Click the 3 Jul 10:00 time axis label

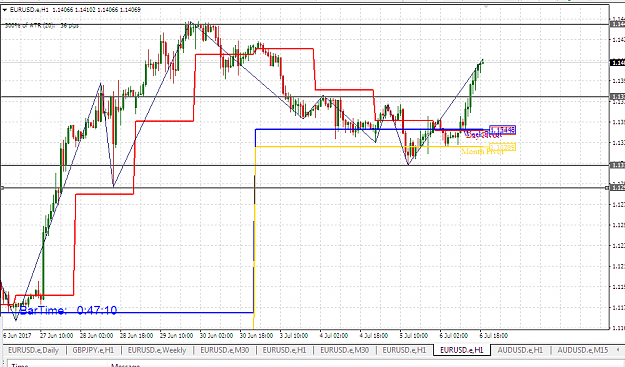294,336
